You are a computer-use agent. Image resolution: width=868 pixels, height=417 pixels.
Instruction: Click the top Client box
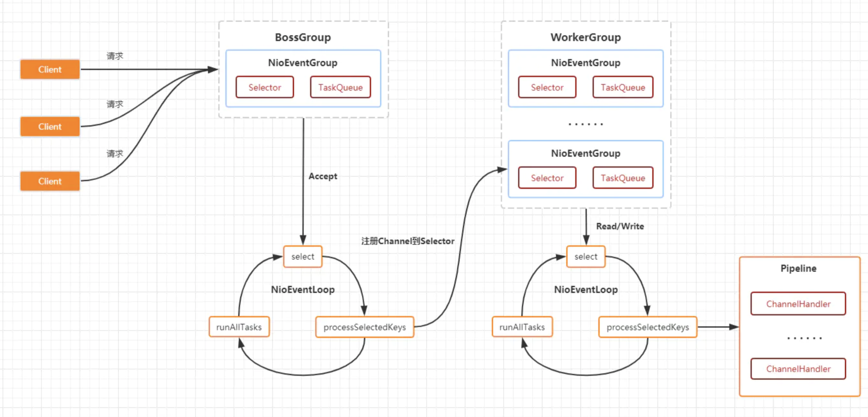tap(50, 69)
